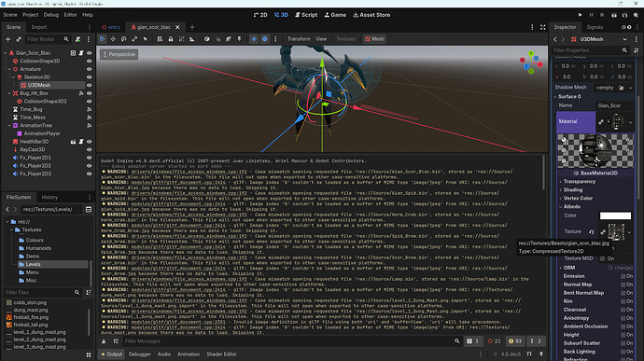Enable Rim checkbox
Viewport: 644px width, 361px height.
point(623,301)
